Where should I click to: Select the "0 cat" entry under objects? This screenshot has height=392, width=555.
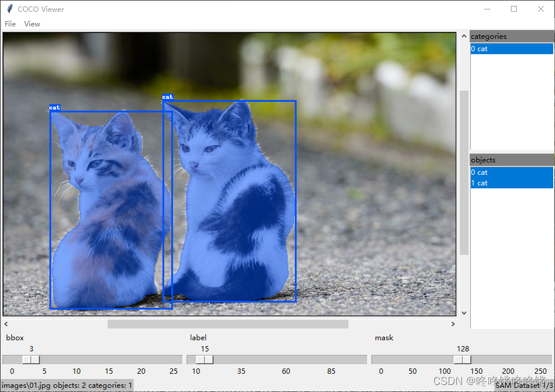(511, 172)
